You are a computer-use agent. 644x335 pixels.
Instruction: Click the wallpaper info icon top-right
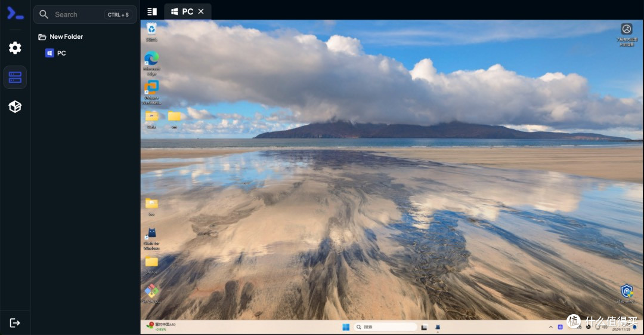click(626, 35)
